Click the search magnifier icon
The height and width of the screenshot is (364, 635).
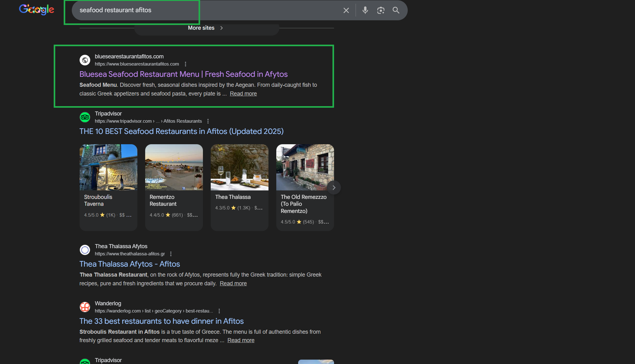tap(396, 10)
